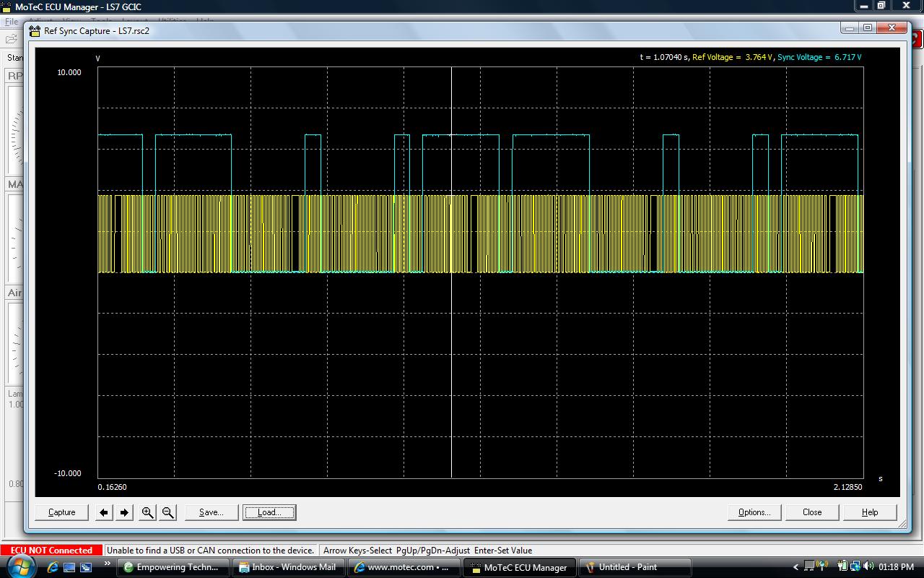Click the Sync Voltage readout text
Screen dimensions: 924x578
819,57
